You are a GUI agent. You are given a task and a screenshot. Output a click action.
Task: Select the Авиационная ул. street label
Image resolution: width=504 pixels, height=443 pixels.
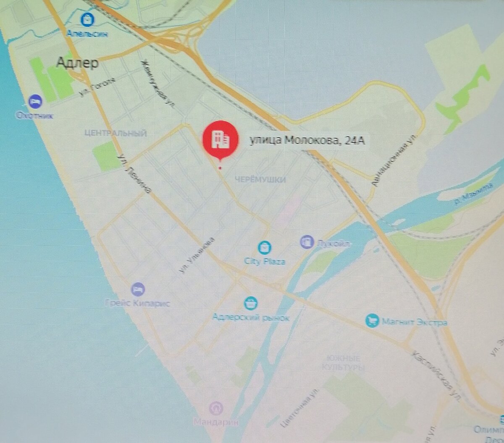(395, 160)
